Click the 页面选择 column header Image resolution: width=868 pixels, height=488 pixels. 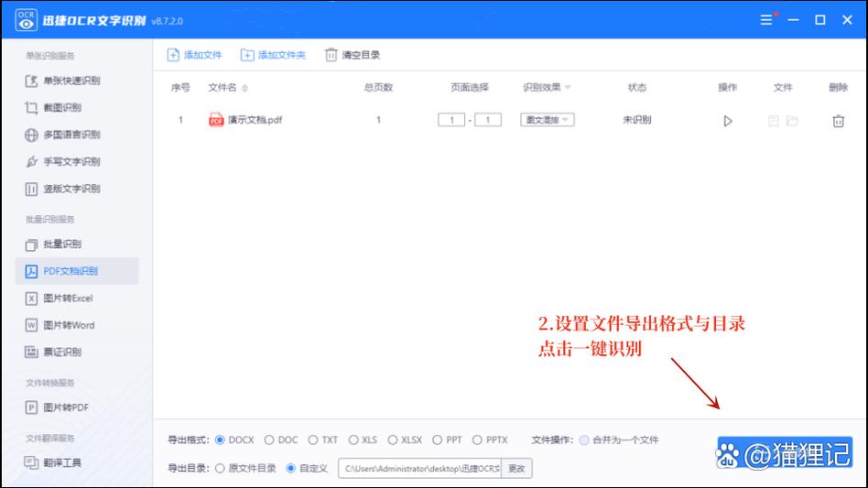click(470, 87)
